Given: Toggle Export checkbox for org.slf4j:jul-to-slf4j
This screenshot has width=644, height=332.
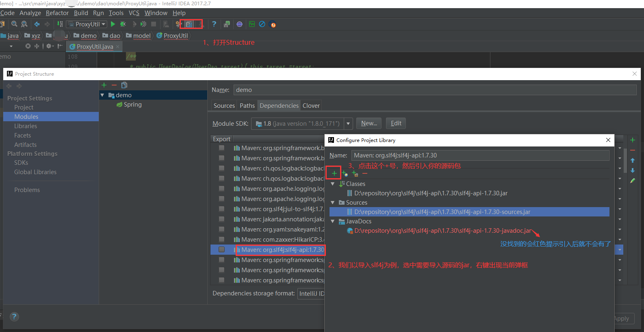Looking at the screenshot, I should [x=221, y=209].
